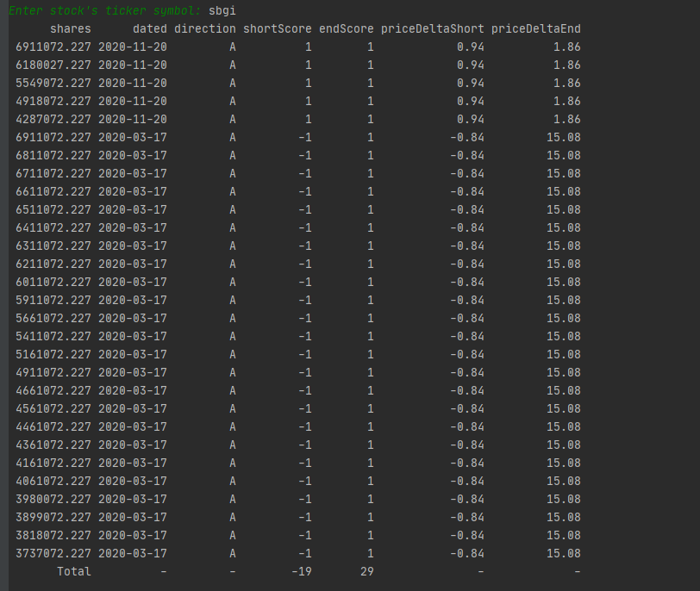Click the date in the 3899072.227 row
700x591 pixels.
133,518
